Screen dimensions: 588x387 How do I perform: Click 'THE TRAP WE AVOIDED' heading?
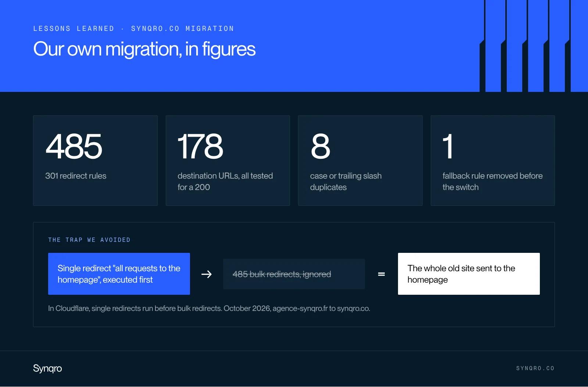click(x=89, y=240)
